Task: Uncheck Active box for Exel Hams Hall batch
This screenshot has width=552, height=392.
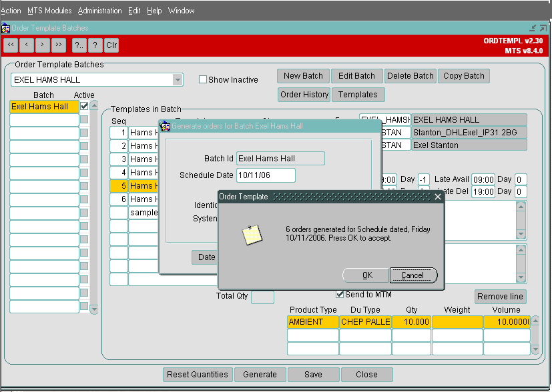Action: [x=84, y=106]
